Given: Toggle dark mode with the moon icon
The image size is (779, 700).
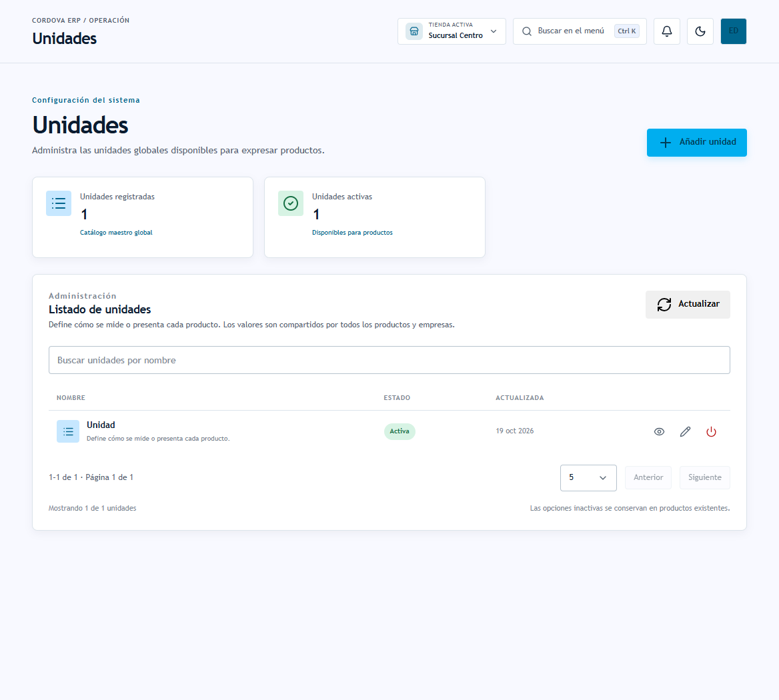Looking at the screenshot, I should 700,31.
